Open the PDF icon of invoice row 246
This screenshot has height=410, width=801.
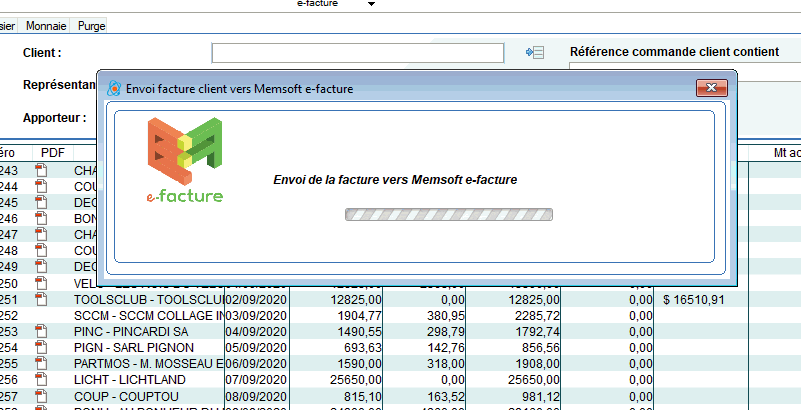pos(41,219)
